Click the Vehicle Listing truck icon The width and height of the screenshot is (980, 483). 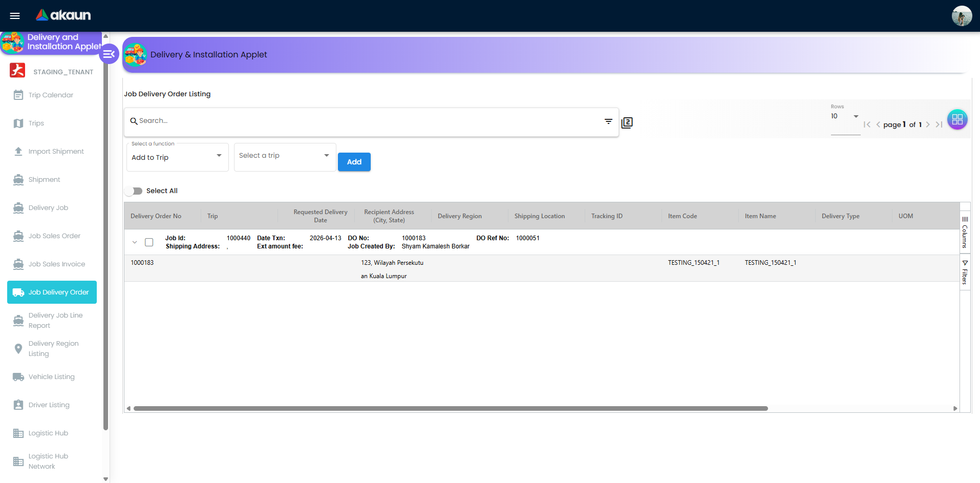tap(18, 376)
